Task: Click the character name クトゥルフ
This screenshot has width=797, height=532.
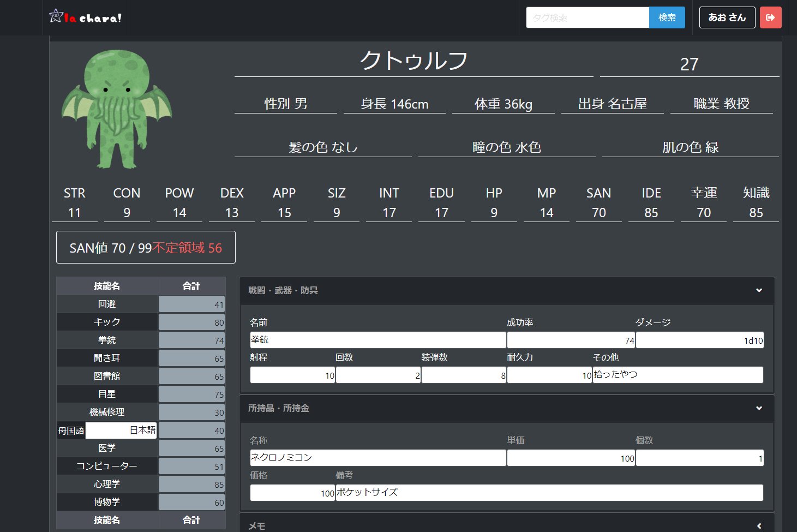Action: click(414, 61)
